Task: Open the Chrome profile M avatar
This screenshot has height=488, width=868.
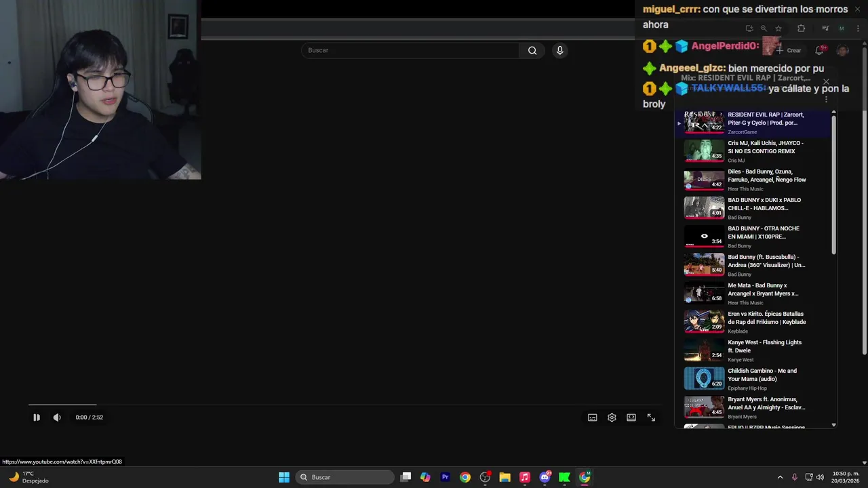Action: 842,28
